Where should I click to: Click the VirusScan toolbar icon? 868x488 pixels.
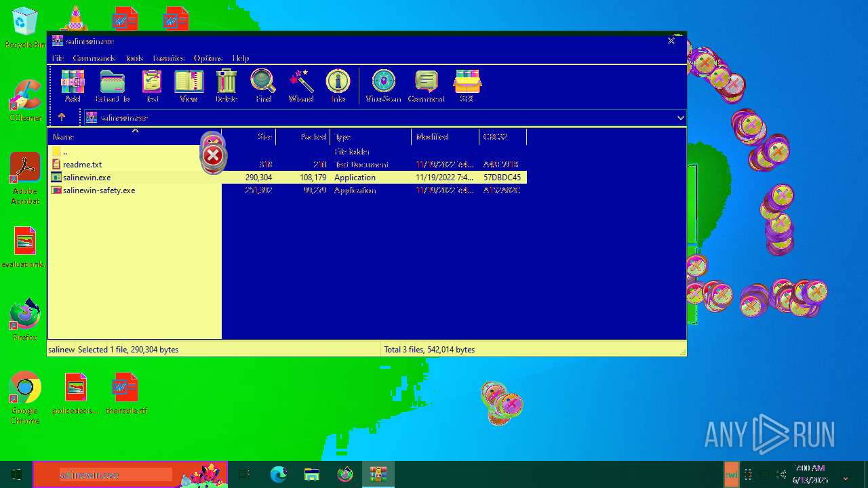click(383, 85)
